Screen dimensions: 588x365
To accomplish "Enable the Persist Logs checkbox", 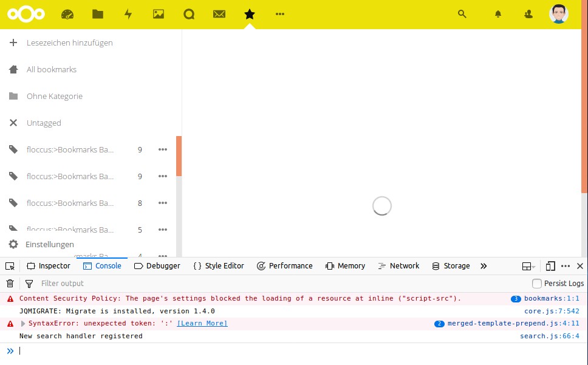I will [536, 283].
